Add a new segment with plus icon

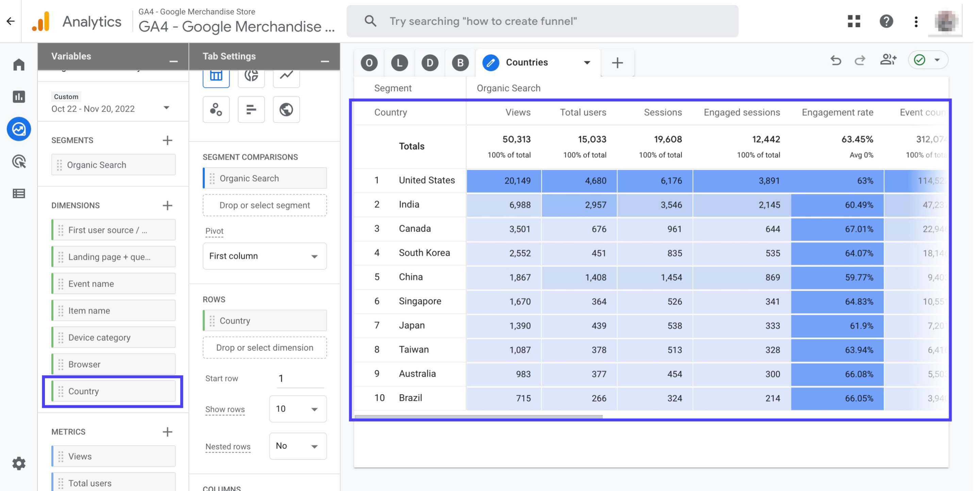pyautogui.click(x=167, y=140)
